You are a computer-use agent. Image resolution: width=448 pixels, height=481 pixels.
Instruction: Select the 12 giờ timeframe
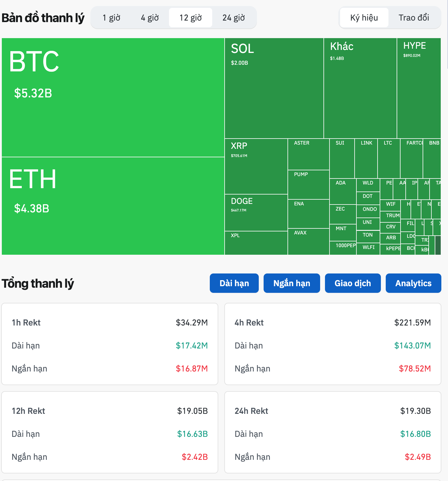[190, 18]
